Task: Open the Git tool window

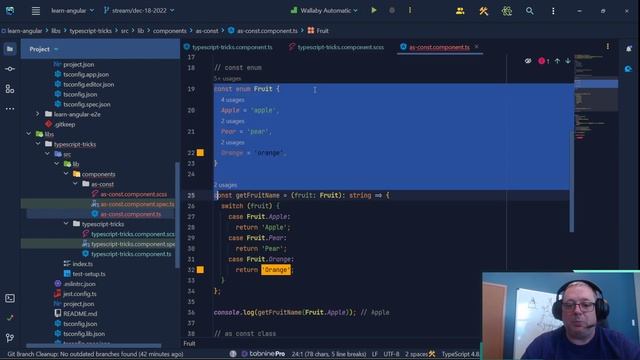Action: [x=10, y=338]
